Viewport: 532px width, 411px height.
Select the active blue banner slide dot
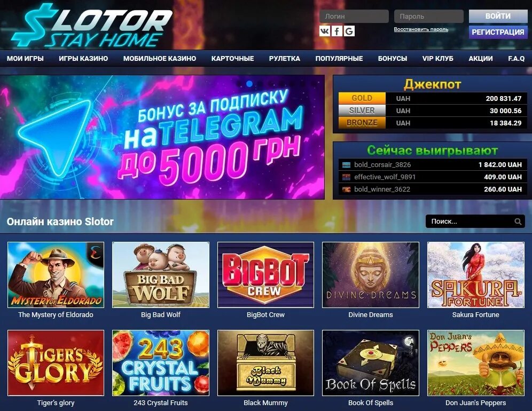249,83
